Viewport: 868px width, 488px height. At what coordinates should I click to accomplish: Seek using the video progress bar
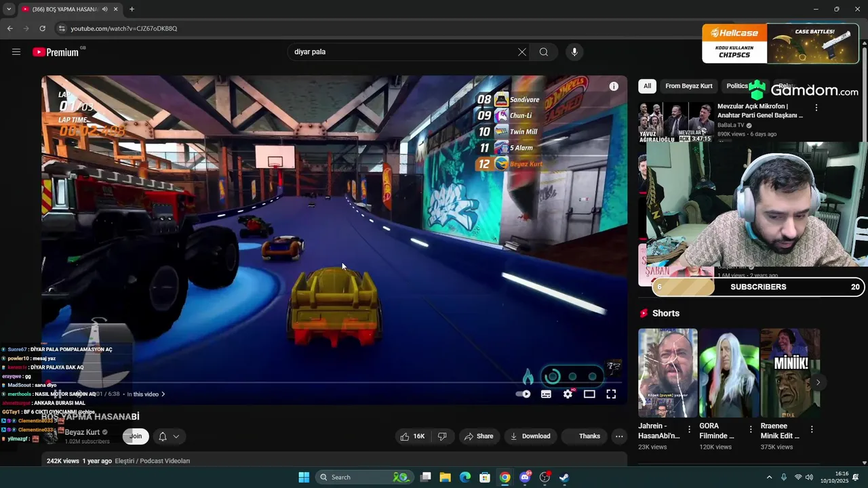334,382
